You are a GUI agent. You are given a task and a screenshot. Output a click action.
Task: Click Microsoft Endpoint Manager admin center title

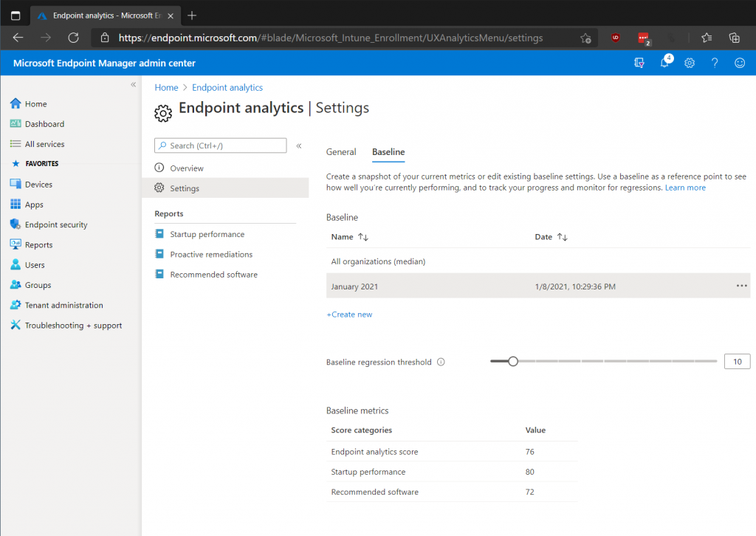104,63
